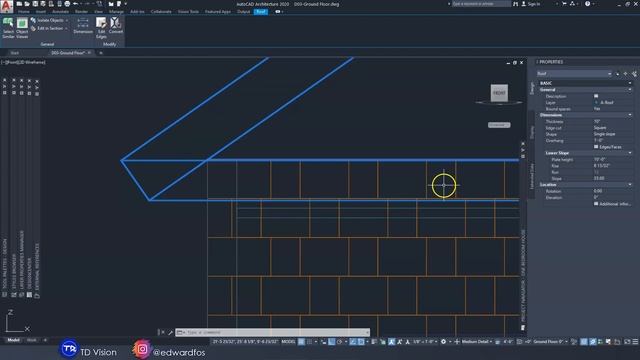Click the Edges/Faces worksheet icon

(596, 147)
